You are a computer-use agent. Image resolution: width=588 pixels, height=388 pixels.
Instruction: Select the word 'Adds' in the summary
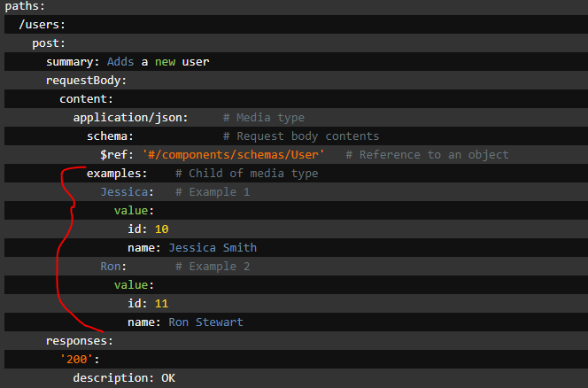coord(120,61)
